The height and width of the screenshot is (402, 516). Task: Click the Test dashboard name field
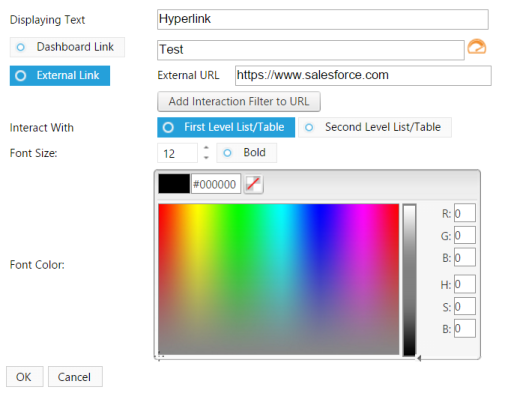click(x=311, y=50)
